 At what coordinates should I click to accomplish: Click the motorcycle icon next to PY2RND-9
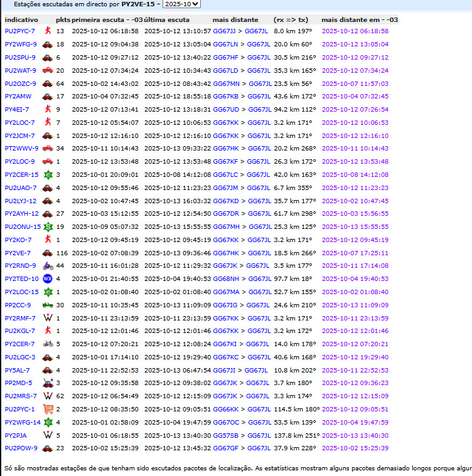[48, 266]
